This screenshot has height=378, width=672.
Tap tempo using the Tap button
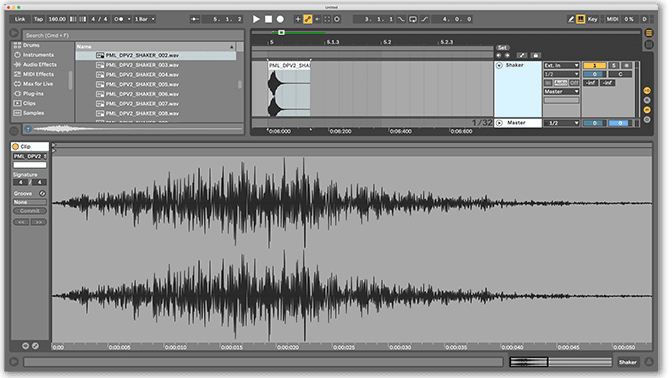[x=39, y=19]
